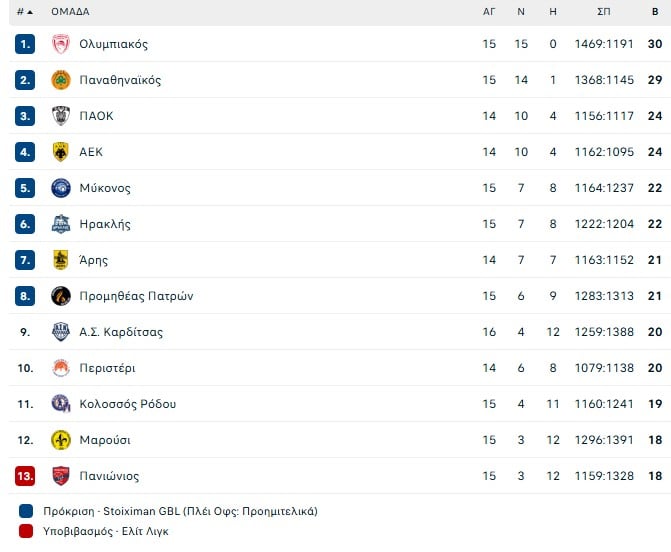Click the Μύκονος team logo
This screenshot has width=671, height=552.
point(61,188)
